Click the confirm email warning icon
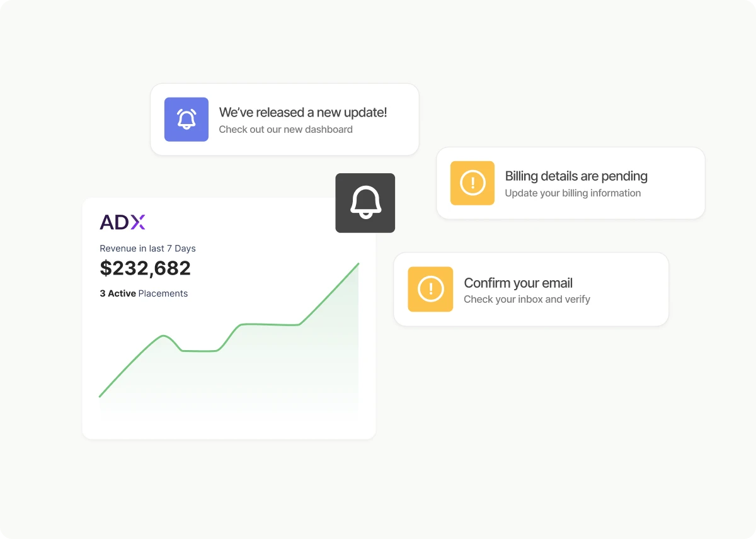The height and width of the screenshot is (539, 756). click(x=430, y=289)
